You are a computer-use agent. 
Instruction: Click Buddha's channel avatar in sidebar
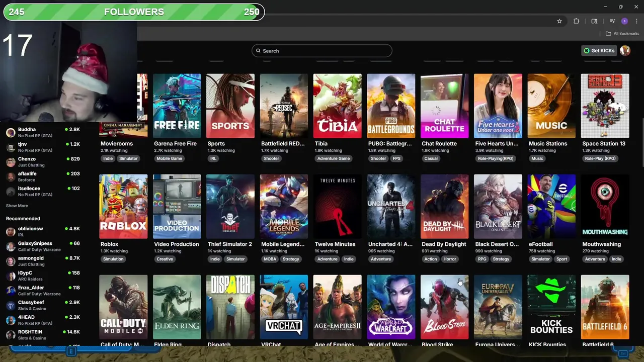(11, 133)
